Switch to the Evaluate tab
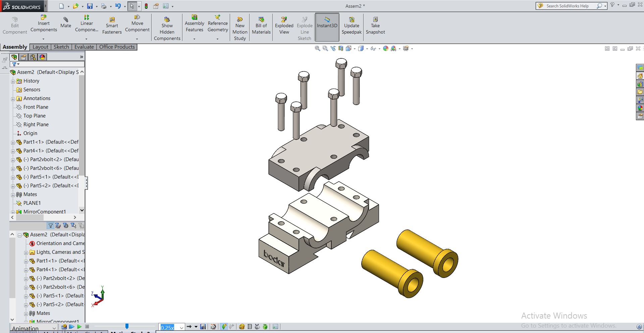644x333 pixels. pyautogui.click(x=84, y=47)
